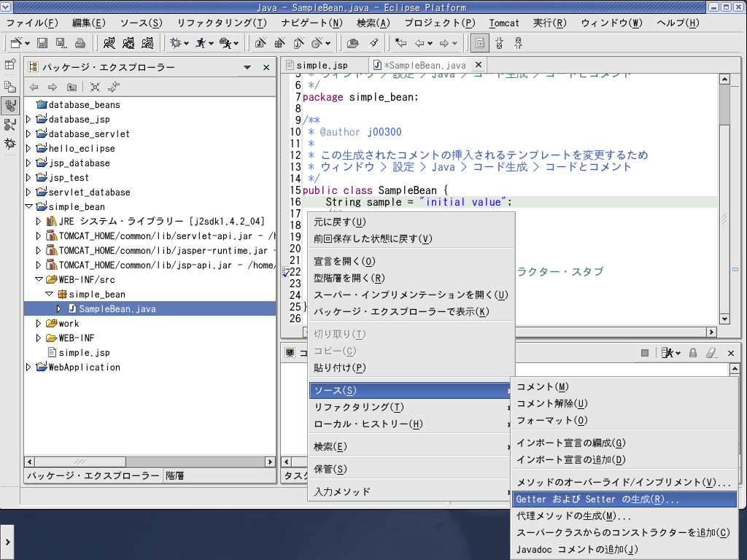The height and width of the screenshot is (560, 747).
Task: Close the SampleBean.java editor tab
Action: tap(479, 65)
